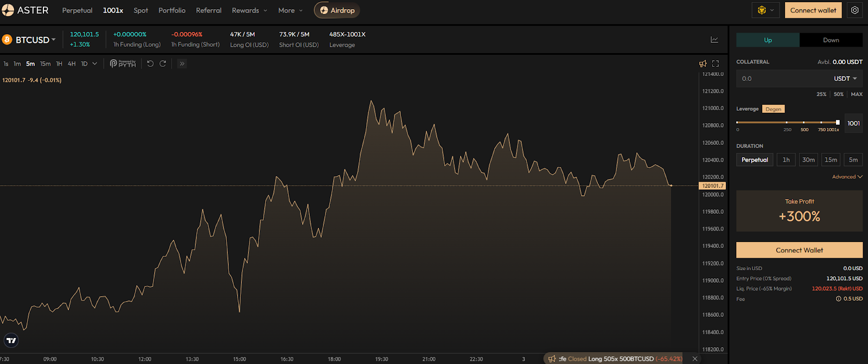Switch to the Spot tab

[x=141, y=10]
